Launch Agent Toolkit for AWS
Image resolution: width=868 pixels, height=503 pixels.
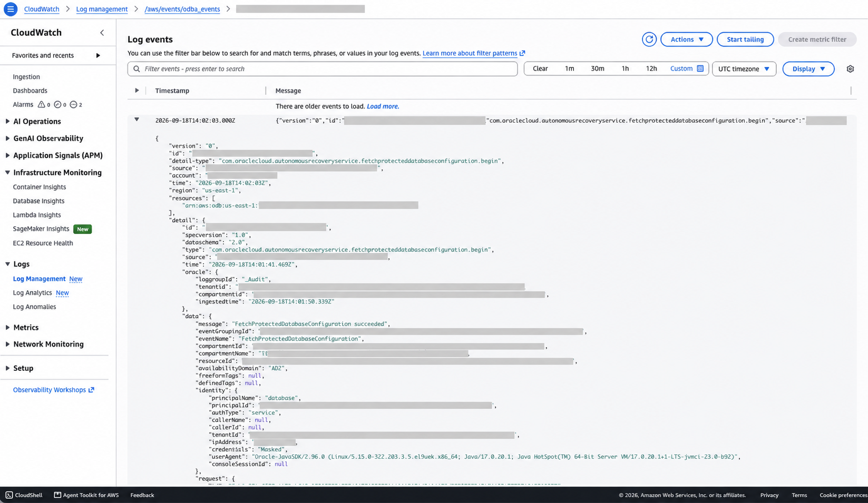pyautogui.click(x=86, y=495)
